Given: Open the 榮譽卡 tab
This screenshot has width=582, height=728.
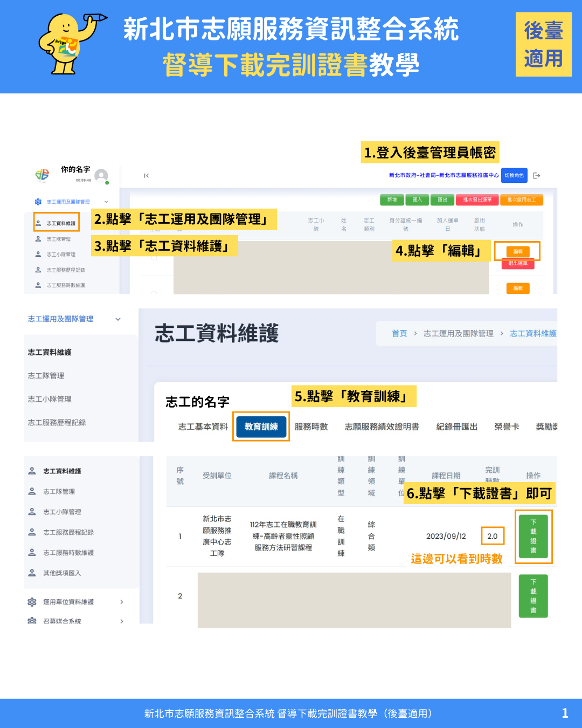Looking at the screenshot, I should pyautogui.click(x=507, y=427).
